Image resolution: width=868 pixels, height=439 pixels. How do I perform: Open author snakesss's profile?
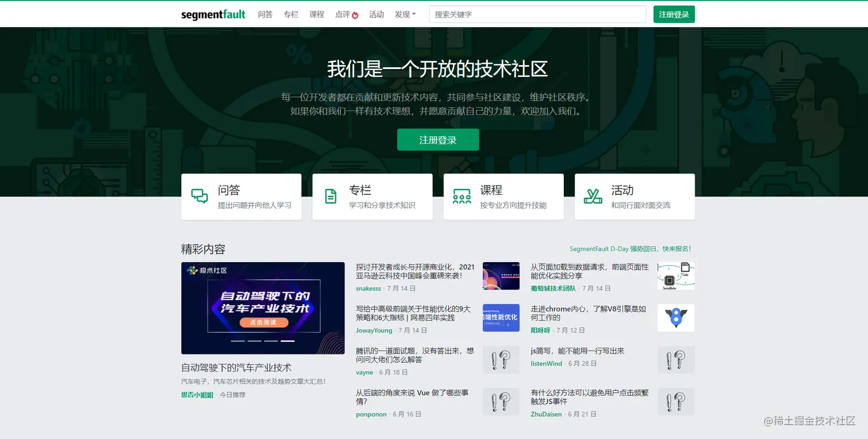point(369,288)
